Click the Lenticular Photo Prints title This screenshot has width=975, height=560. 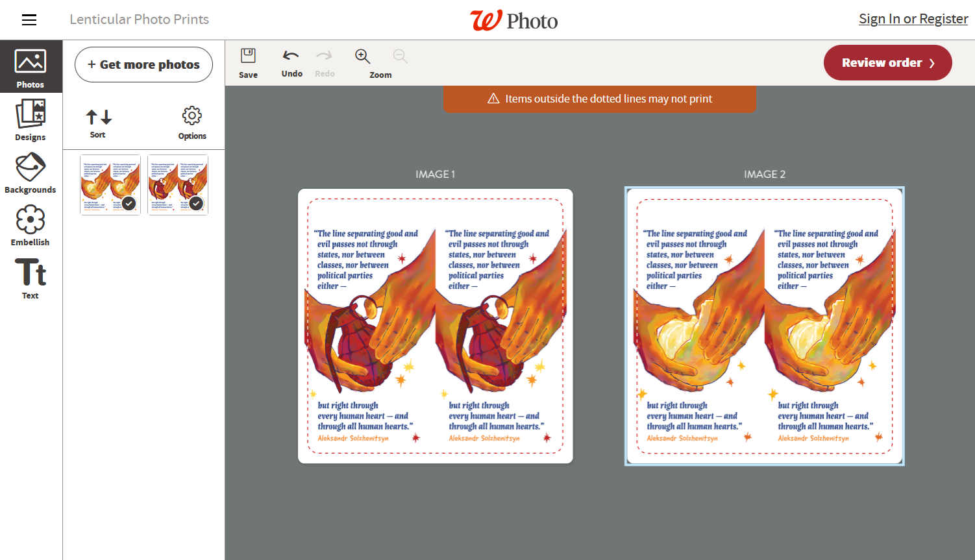click(x=140, y=19)
